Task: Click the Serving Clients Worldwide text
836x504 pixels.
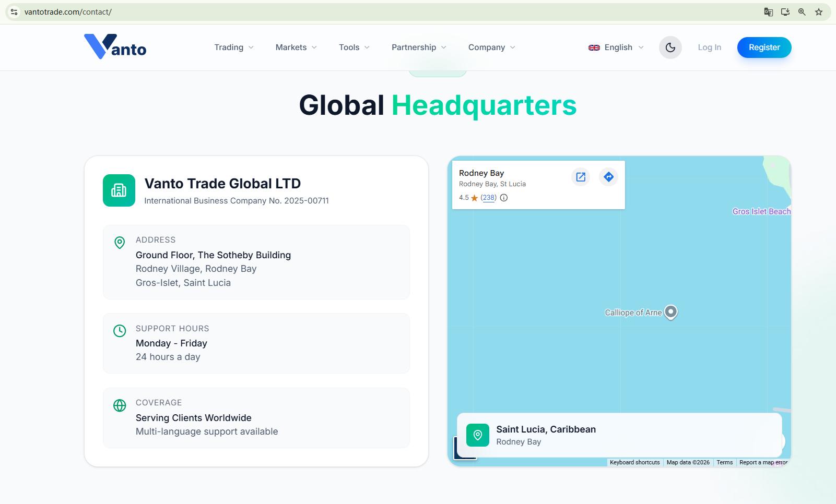Action: pyautogui.click(x=194, y=418)
